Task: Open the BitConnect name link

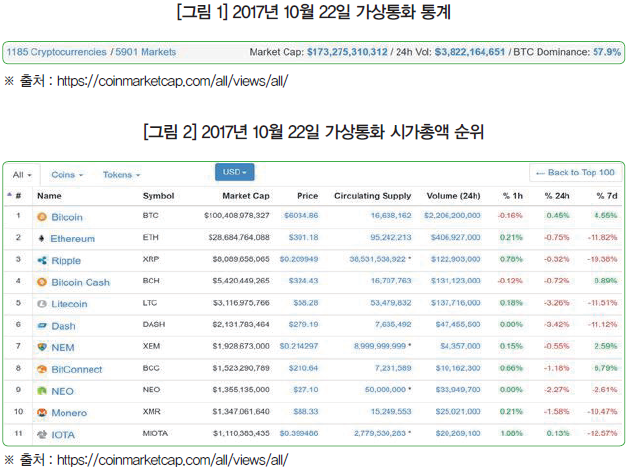Action: tap(77, 369)
